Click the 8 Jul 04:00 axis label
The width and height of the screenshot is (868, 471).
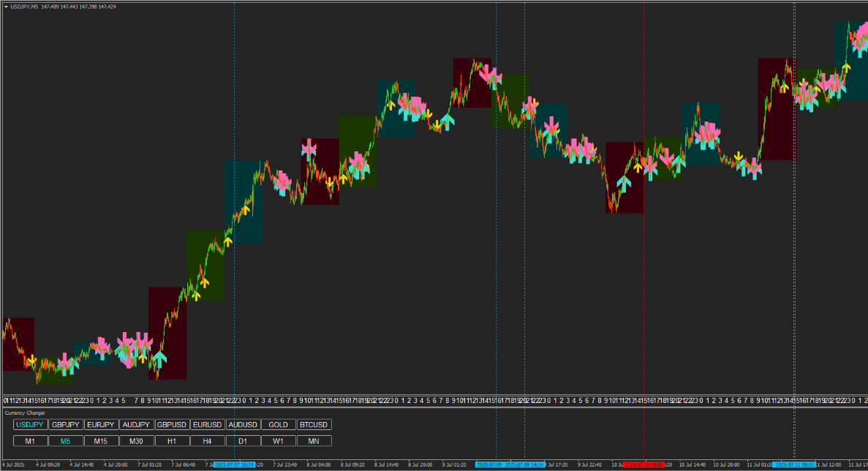coord(318,465)
